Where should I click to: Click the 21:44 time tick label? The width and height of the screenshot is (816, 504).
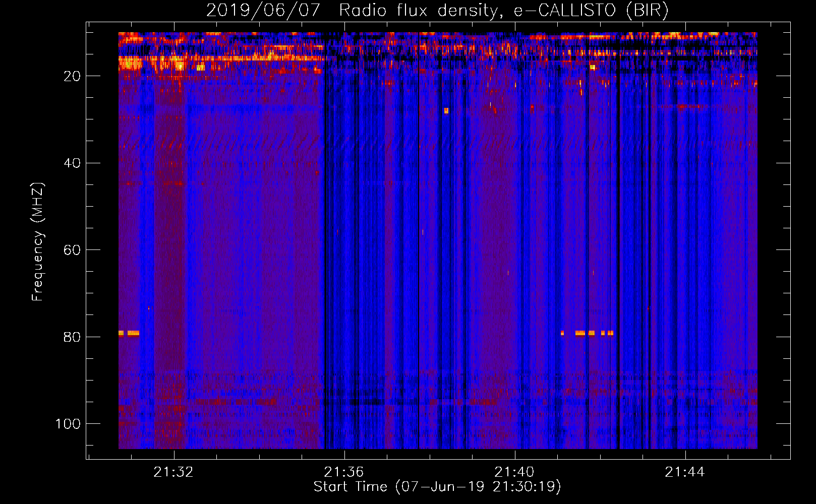[685, 472]
